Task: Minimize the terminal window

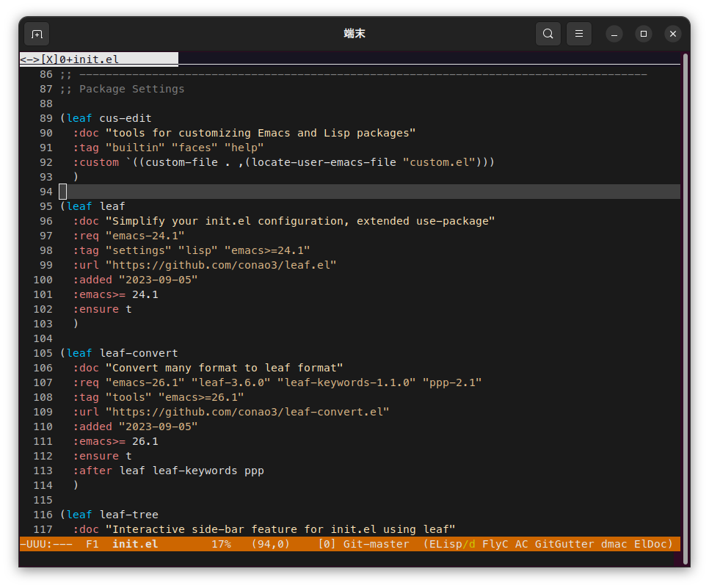Action: click(614, 34)
